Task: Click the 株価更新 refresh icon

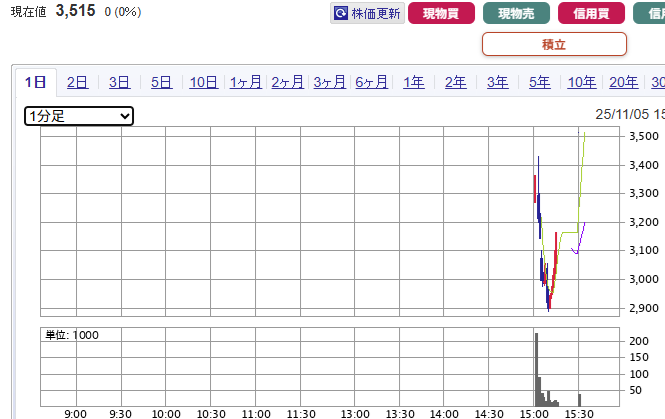Action: coord(341,14)
